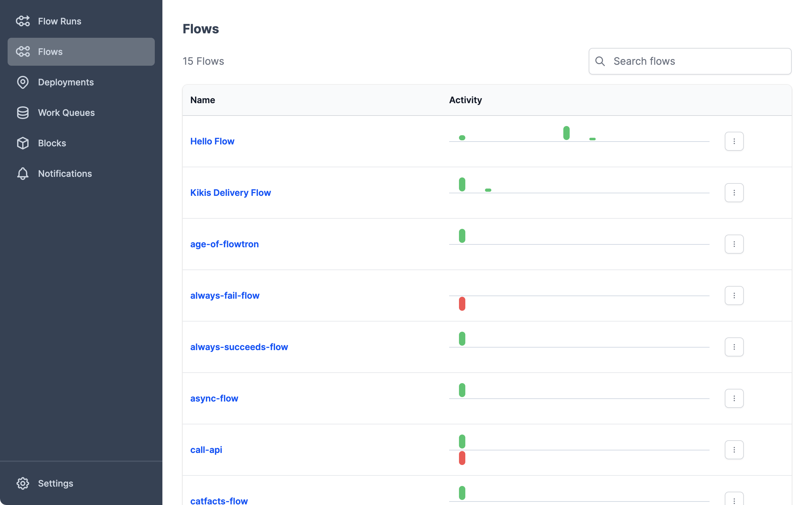812x505 pixels.
Task: Click the Work Queues database icon
Action: 23,113
